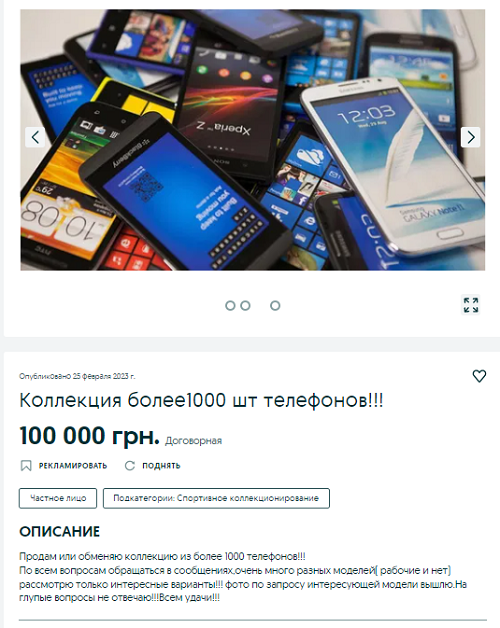Image resolution: width=500 pixels, height=628 pixels.
Task: Click the main phones photo
Action: (x=252, y=140)
